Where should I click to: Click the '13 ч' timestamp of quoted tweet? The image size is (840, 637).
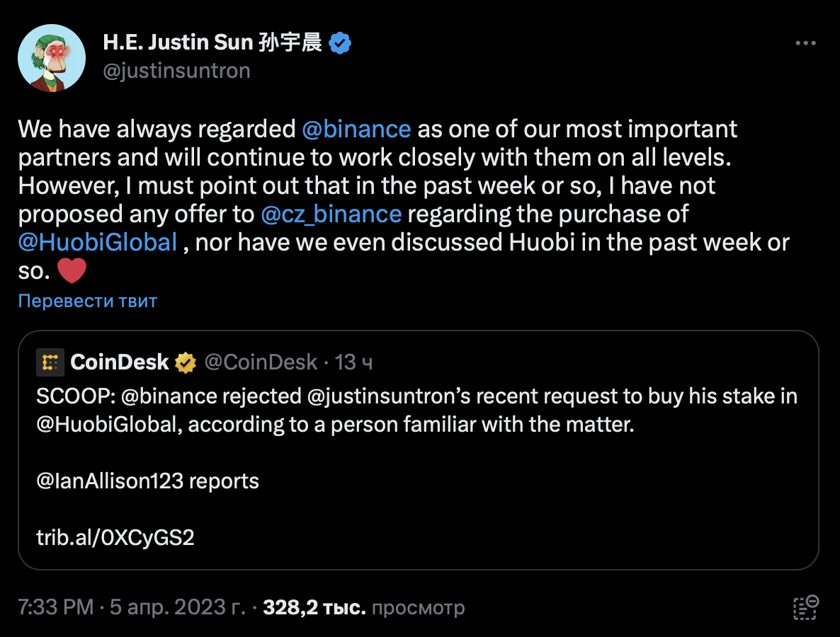coord(354,362)
